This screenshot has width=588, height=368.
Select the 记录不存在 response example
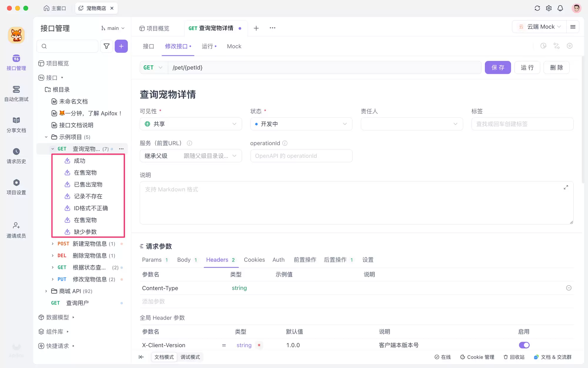coord(88,196)
